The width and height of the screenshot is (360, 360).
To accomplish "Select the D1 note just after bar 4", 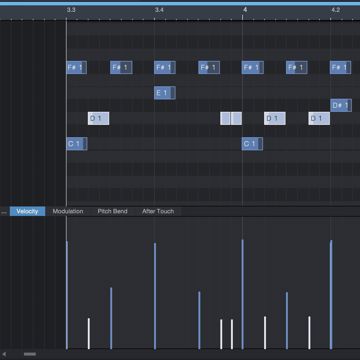I will [x=275, y=118].
